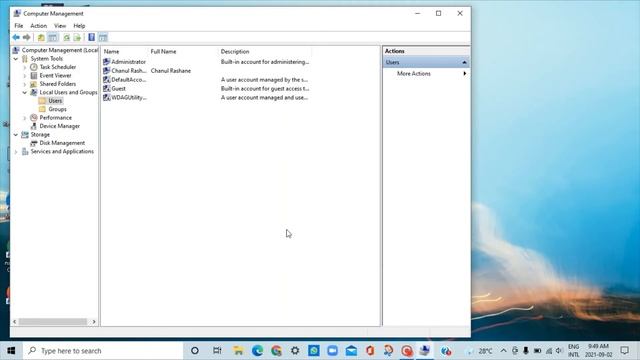This screenshot has width=640, height=360.
Task: Toggle Show/Hide Console Tree toolbar icon
Action: coord(53,38)
